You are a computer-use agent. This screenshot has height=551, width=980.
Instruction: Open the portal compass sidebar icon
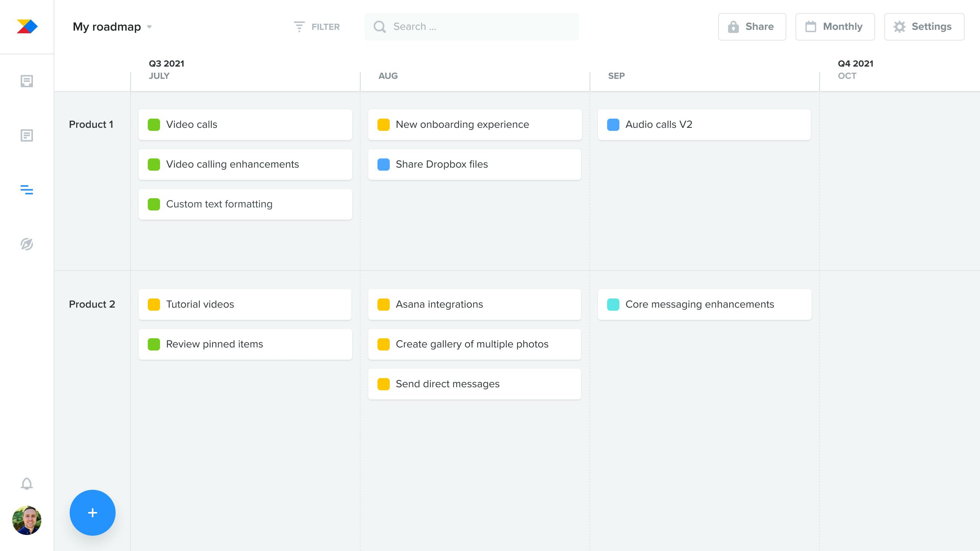point(27,244)
